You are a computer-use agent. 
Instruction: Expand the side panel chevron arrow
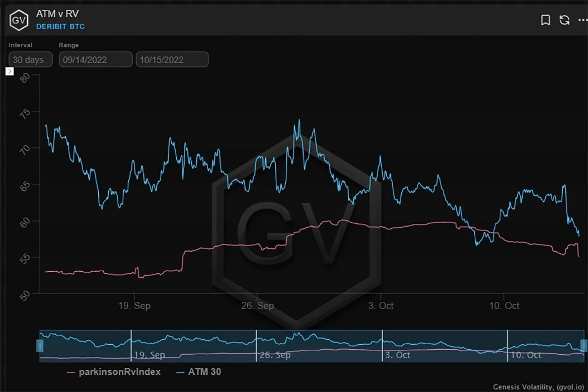(10, 71)
